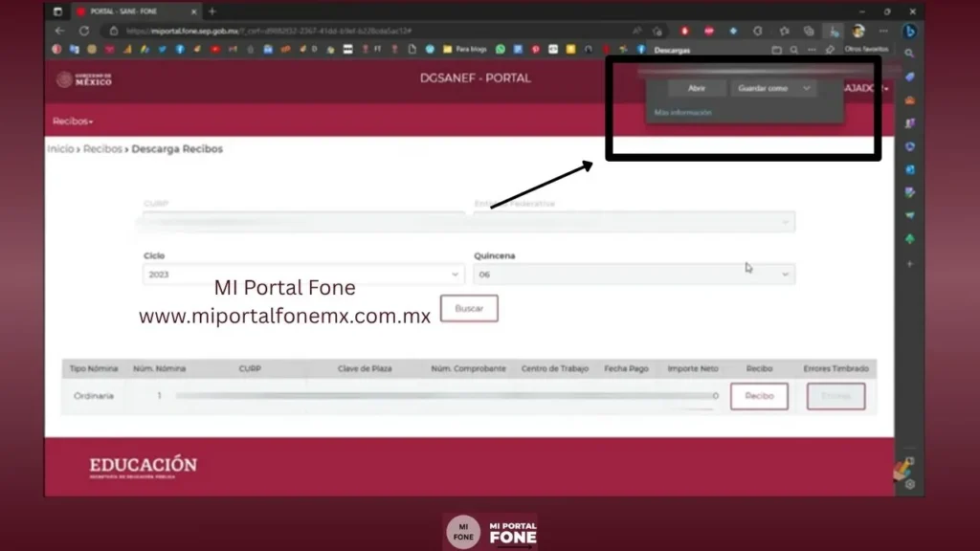980x551 pixels.
Task: Open the Recibos menu
Action: coord(73,121)
